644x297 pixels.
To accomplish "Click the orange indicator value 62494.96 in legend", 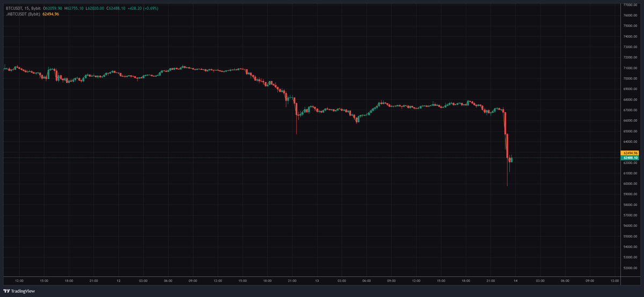I will 50,14.
